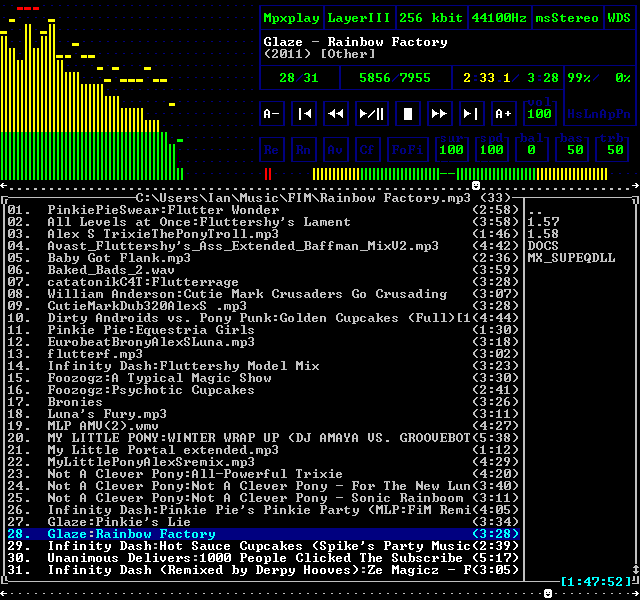Skip to next track button
The width and height of the screenshot is (640, 600).
click(x=471, y=113)
